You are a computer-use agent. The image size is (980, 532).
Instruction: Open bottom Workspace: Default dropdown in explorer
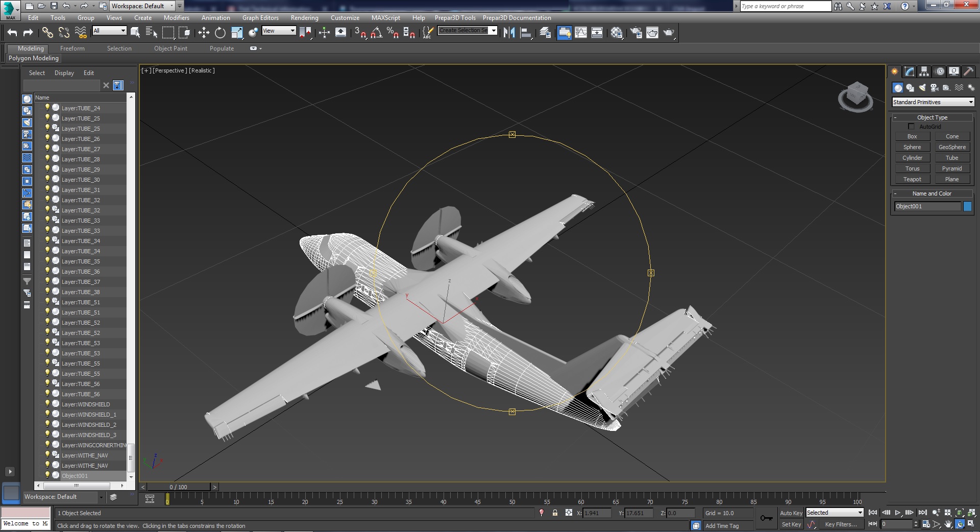[x=63, y=497]
